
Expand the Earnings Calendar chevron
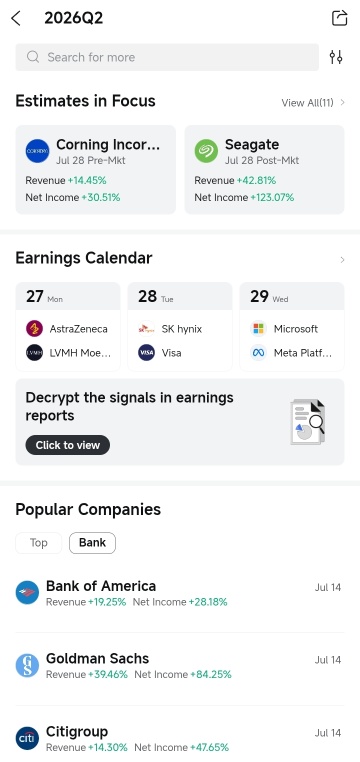342,260
